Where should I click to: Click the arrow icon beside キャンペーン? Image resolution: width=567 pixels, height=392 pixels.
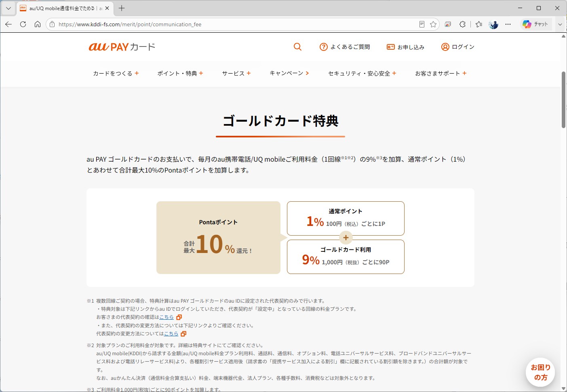coord(307,73)
